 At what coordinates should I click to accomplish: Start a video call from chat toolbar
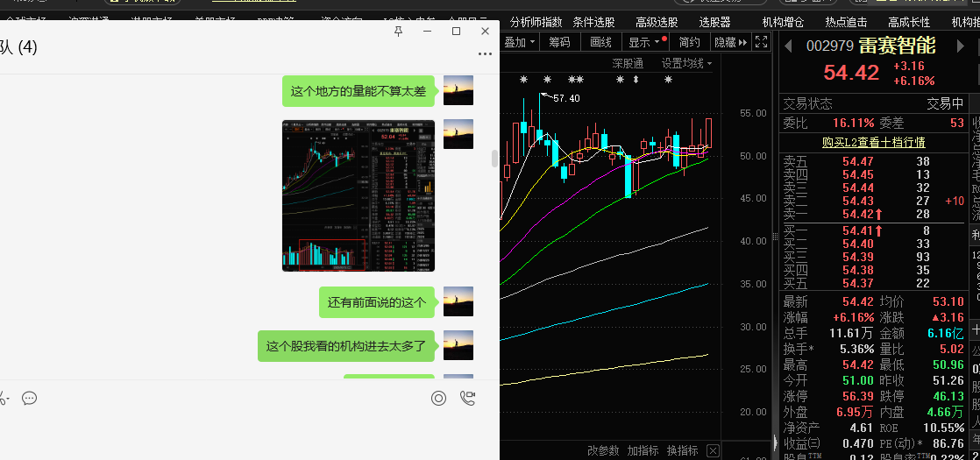[x=468, y=399]
